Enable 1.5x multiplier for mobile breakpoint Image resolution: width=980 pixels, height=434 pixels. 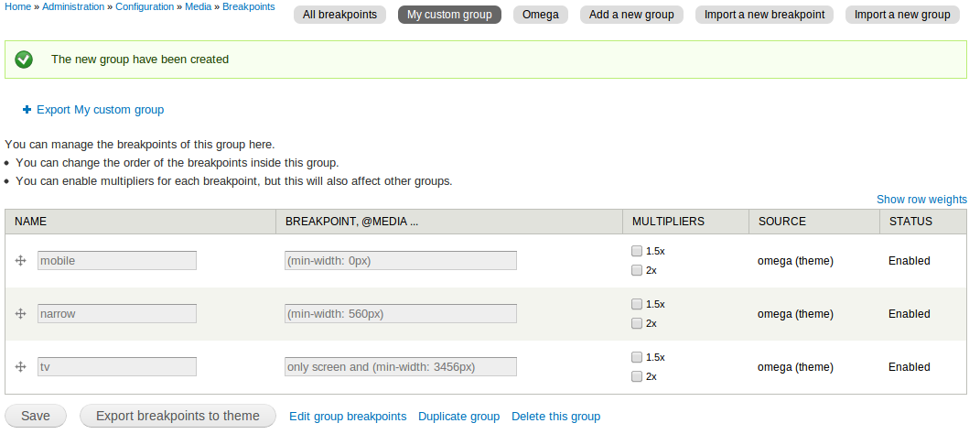point(637,252)
